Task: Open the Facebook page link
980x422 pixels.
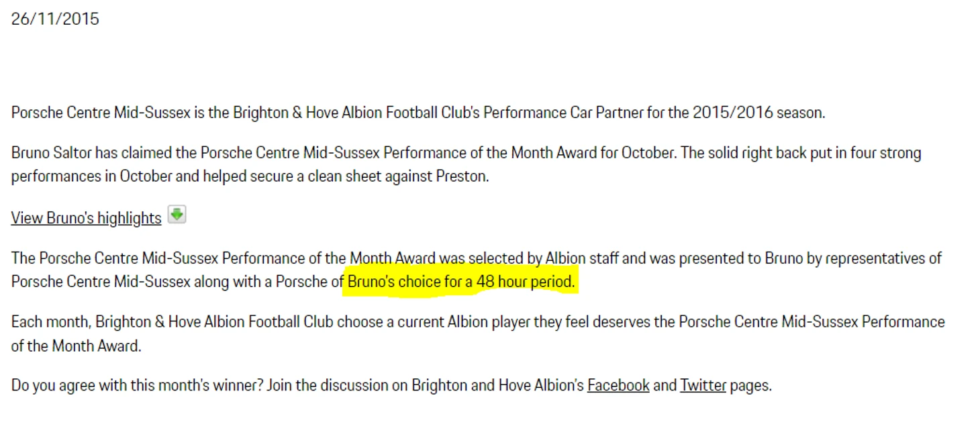Action: coord(618,386)
